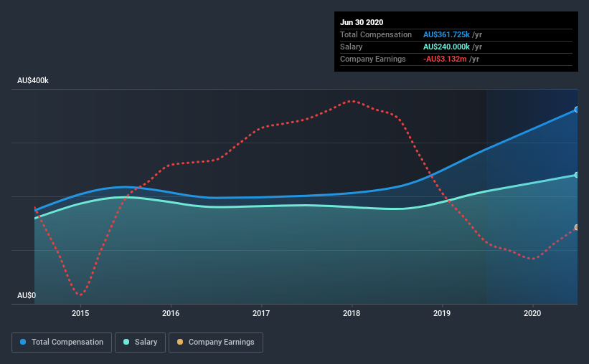The width and height of the screenshot is (589, 364).
Task: Click the AU$400k y-axis label
Action: pyautogui.click(x=33, y=81)
